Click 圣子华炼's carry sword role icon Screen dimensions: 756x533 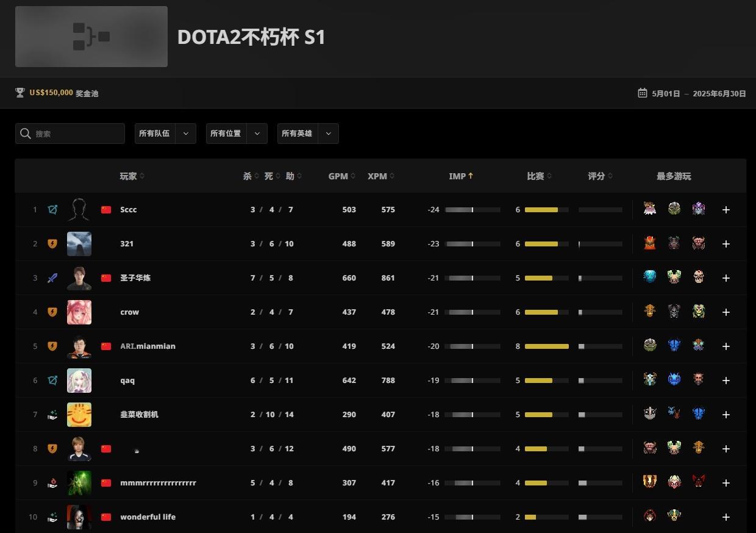[x=52, y=277]
